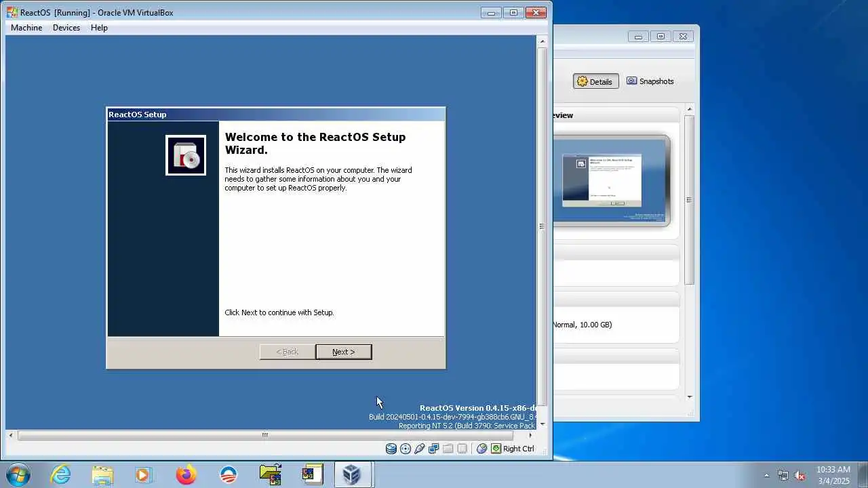This screenshot has height=488, width=868.
Task: Select the Details button in VirtualBox Manager
Action: (x=595, y=81)
